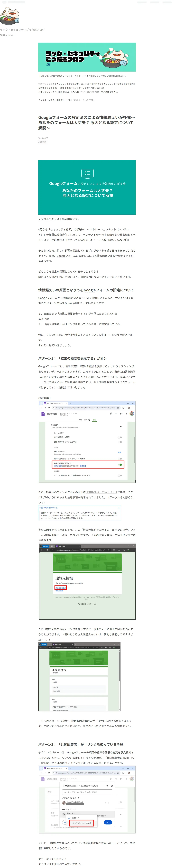This screenshot has height=868, width=174.
Task: Click undo arrow in the Forms settings screenshot
Action: pos(116,413)
